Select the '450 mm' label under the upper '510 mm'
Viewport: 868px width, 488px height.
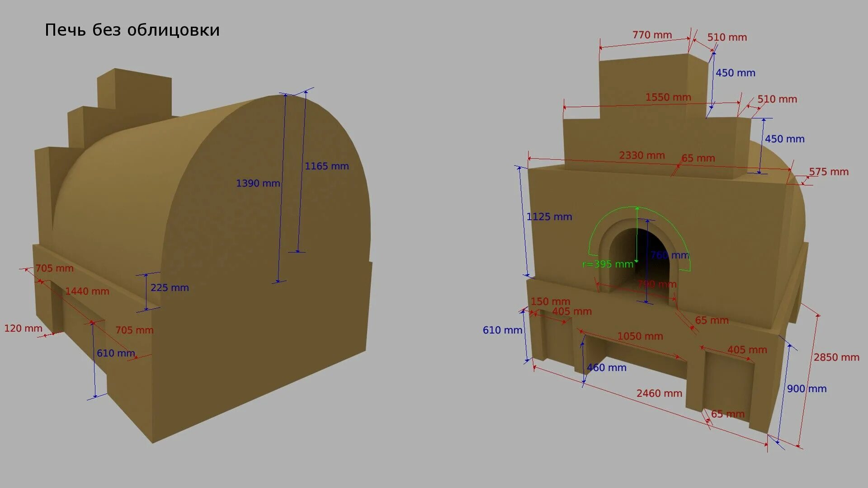pos(735,73)
